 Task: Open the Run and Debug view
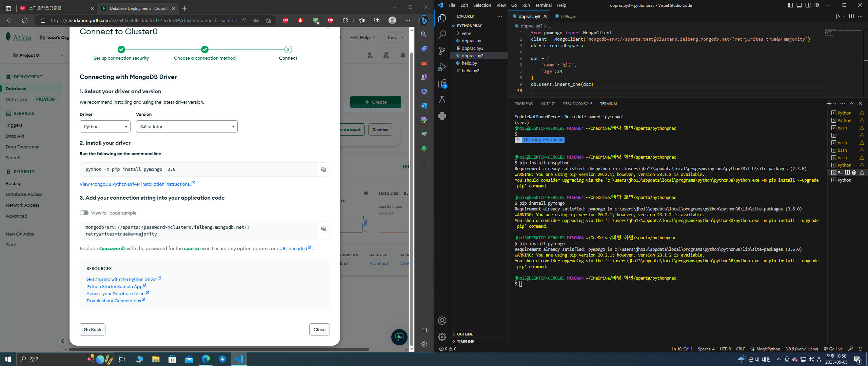tap(442, 67)
